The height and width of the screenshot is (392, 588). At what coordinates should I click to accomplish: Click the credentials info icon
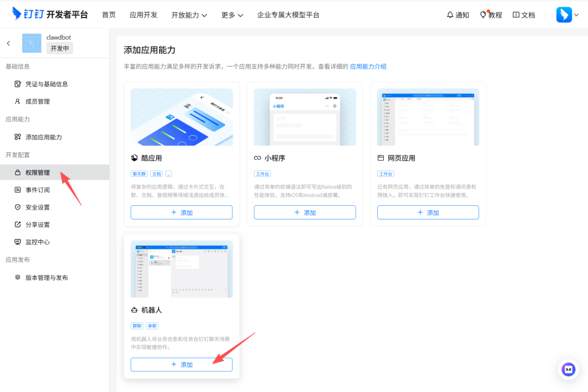click(17, 84)
